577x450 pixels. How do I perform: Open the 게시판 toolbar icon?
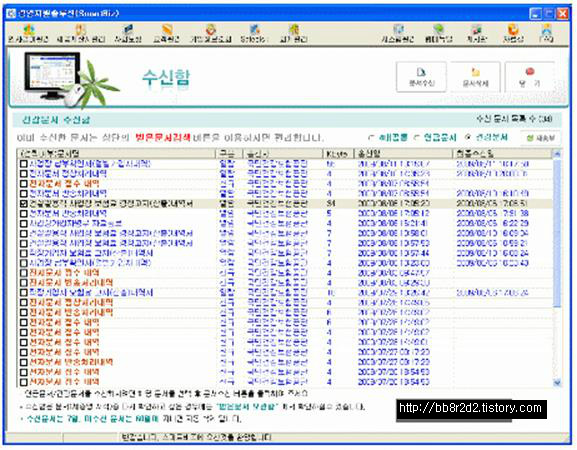tap(477, 34)
